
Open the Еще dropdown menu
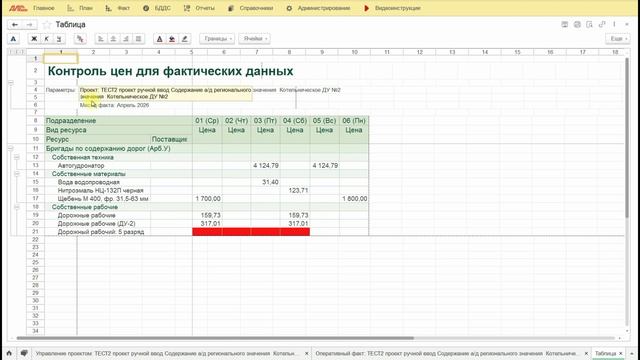[618, 39]
